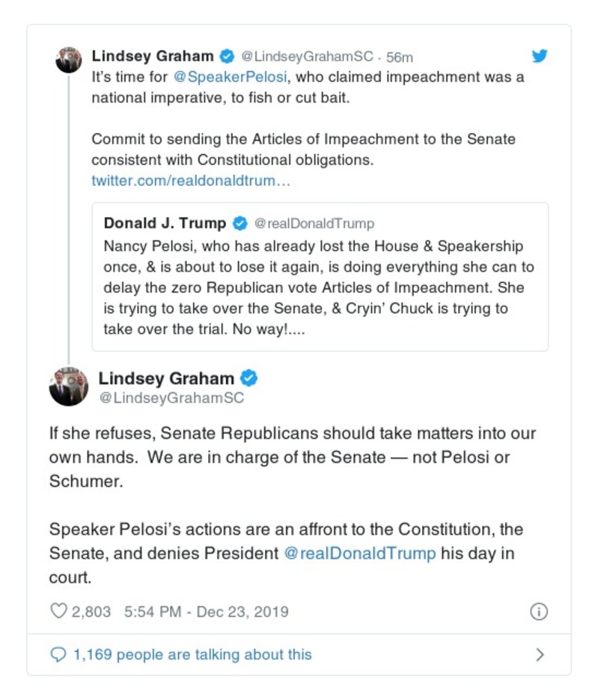Click Lindsey Graham's large profile avatar

(69, 386)
